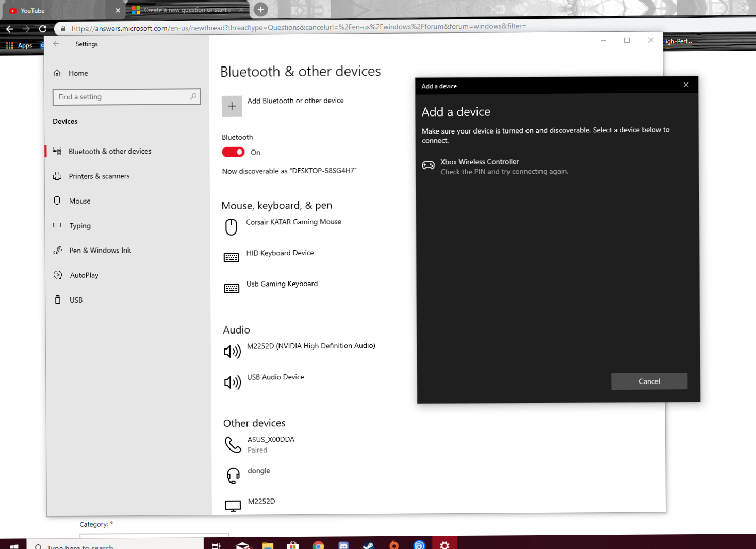This screenshot has height=549, width=756.
Task: Open AutoPlay settings page
Action: click(84, 275)
